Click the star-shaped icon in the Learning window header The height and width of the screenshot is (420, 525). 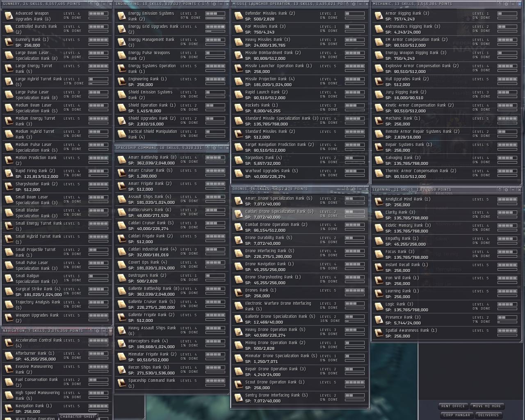tap(500, 189)
